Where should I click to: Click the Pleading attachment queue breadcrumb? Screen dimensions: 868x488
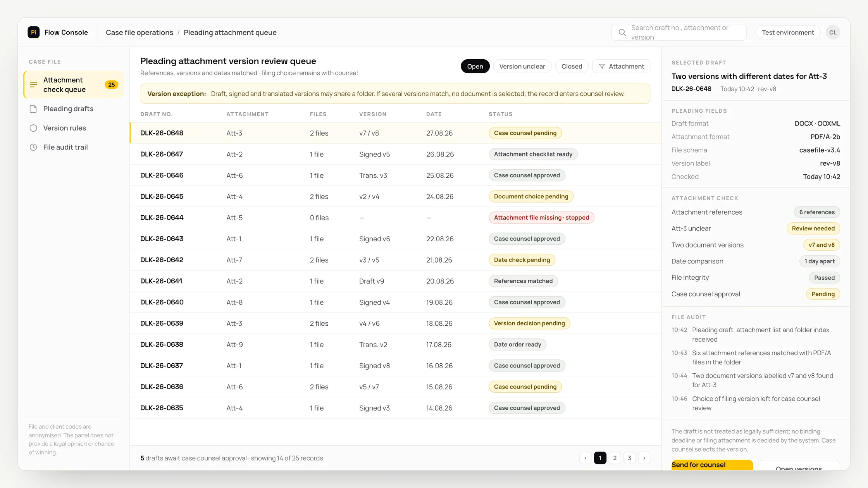point(230,33)
